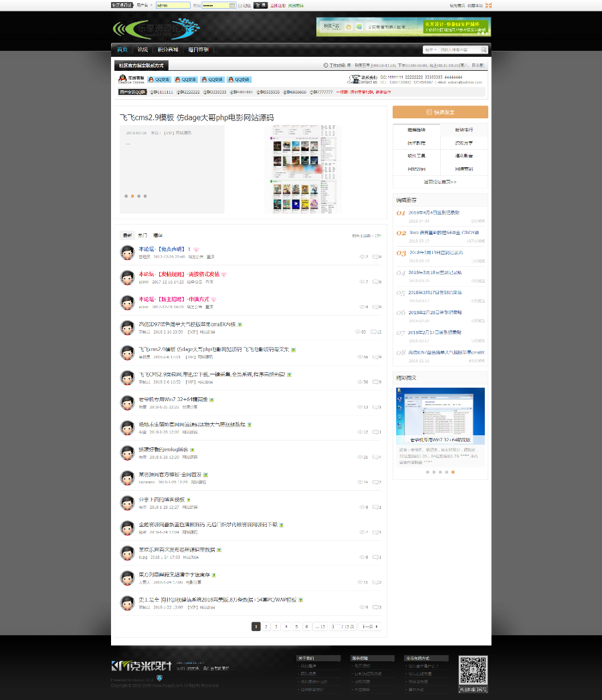Click the view count icon of 高仿ID97 post
This screenshot has width=602, height=700.
tap(358, 332)
